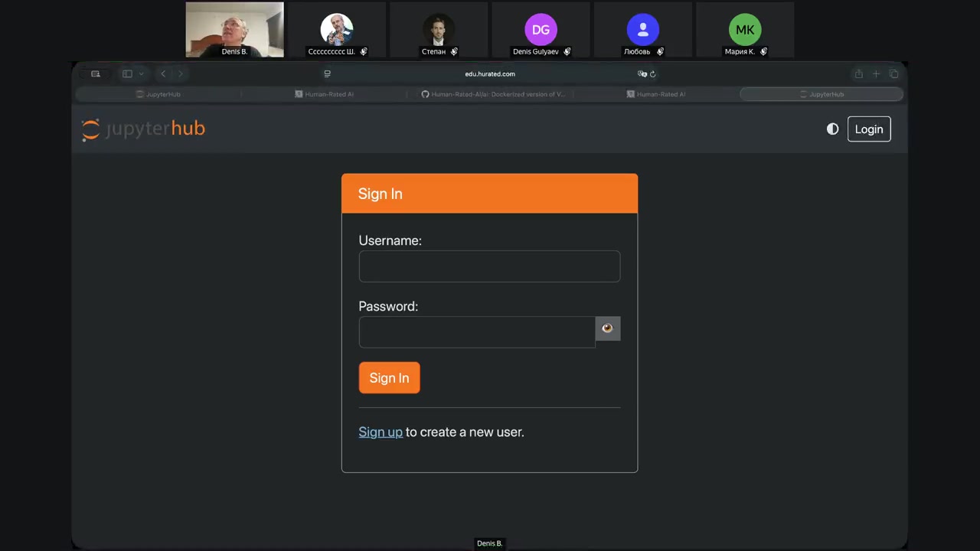980x551 pixels.
Task: Switch to the GitHub Human-Rated-AI tab
Action: click(x=492, y=94)
